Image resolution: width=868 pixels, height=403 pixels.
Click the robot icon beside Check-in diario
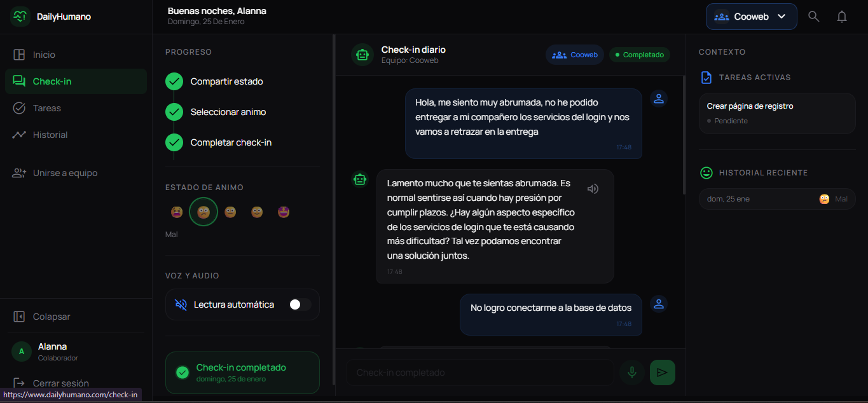pos(362,55)
